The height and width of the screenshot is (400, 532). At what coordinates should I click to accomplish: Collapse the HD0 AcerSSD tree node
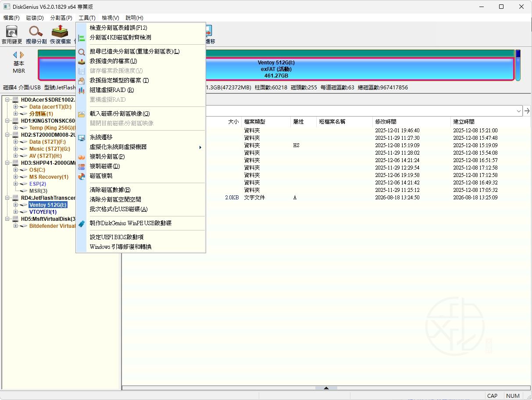(7, 100)
